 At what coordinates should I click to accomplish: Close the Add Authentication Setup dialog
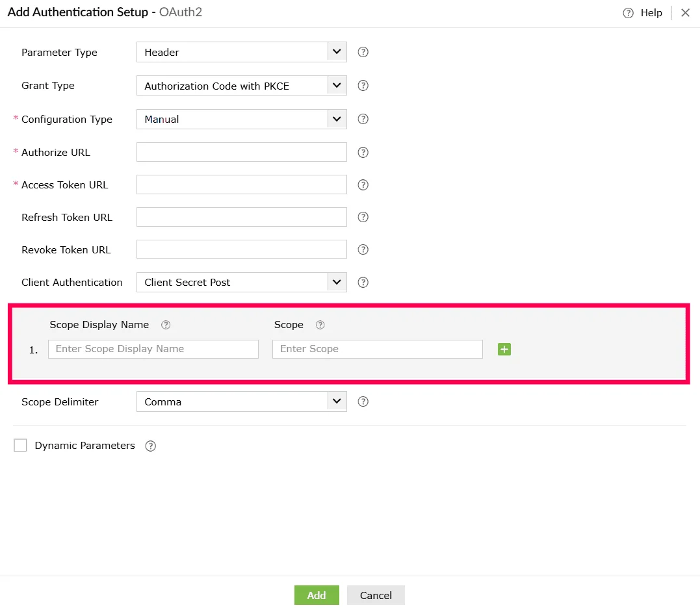[x=685, y=13]
